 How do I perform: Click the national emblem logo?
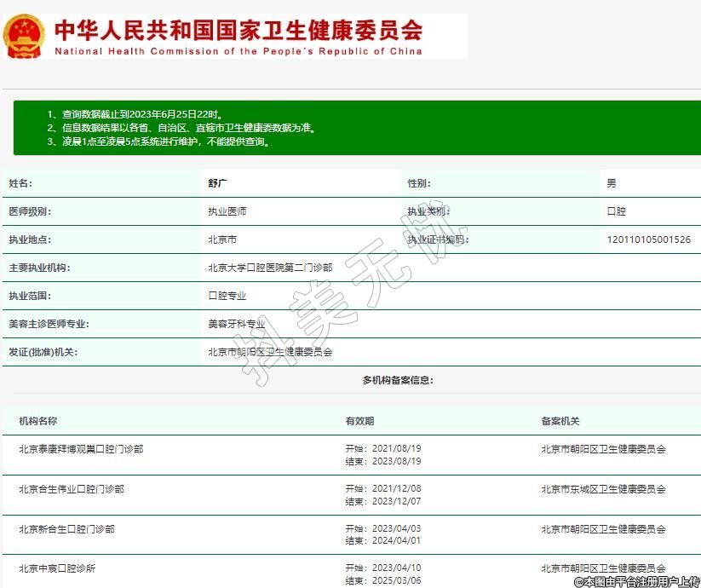(24, 37)
